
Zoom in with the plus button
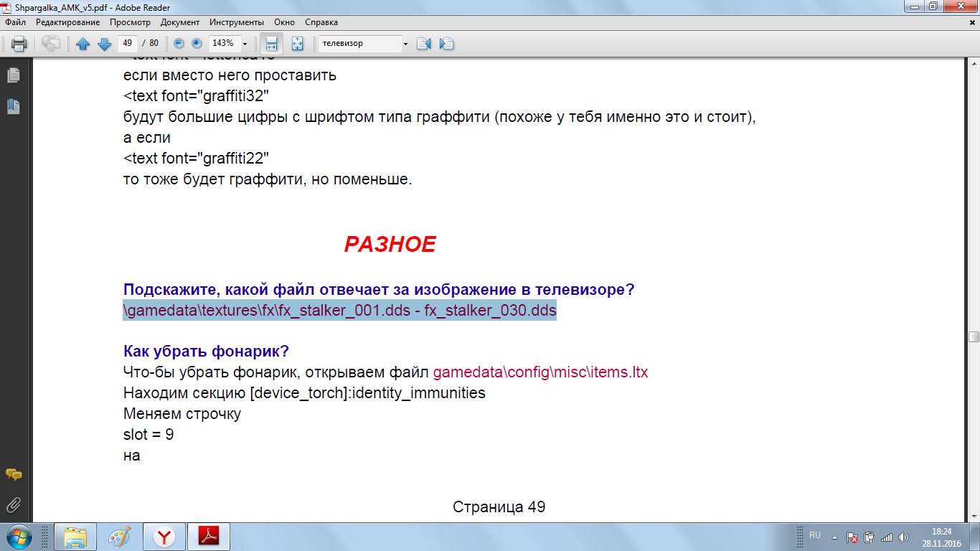point(196,43)
